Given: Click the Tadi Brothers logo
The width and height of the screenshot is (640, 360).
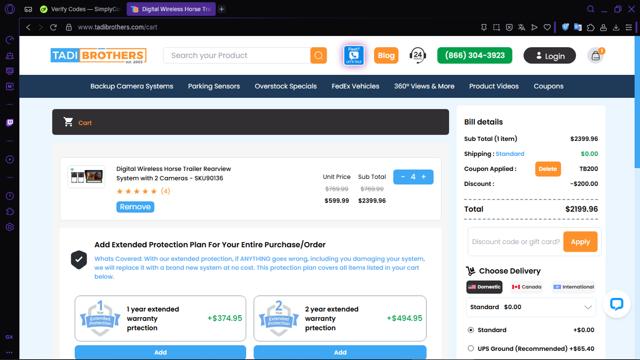Looking at the screenshot, I should point(98,56).
